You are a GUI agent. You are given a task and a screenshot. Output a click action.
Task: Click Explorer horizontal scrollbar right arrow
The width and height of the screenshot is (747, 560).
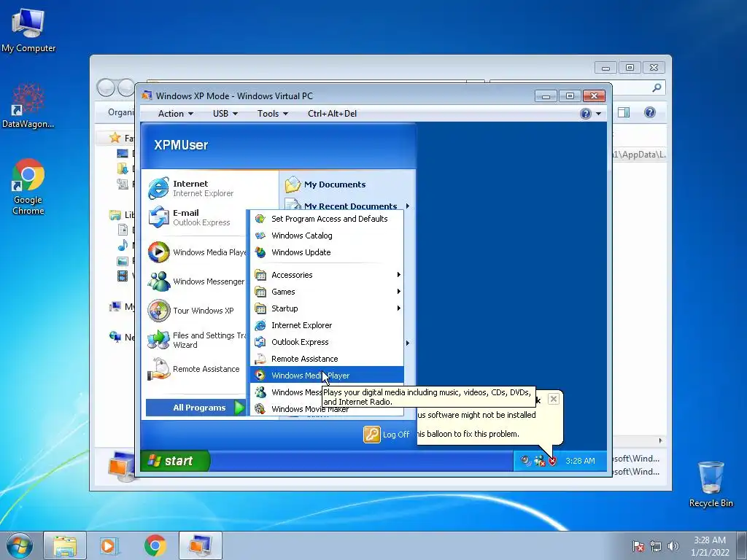coord(660,440)
